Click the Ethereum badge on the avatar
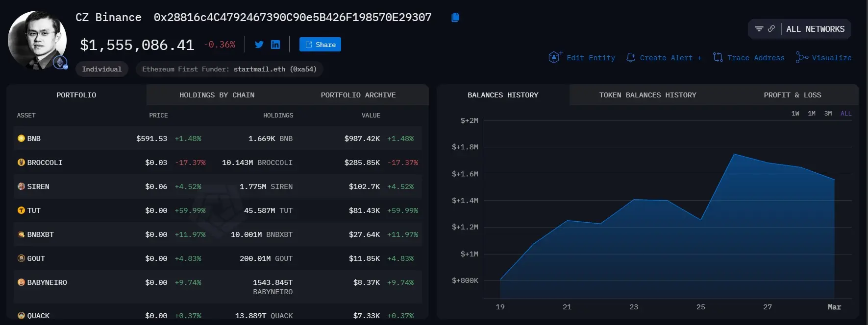This screenshot has width=868, height=325. pos(60,63)
